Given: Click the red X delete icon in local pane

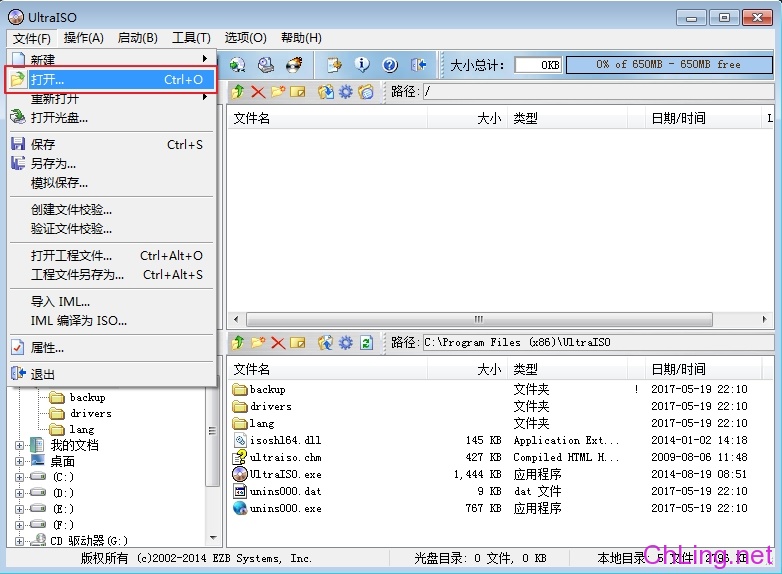Looking at the screenshot, I should pyautogui.click(x=278, y=343).
